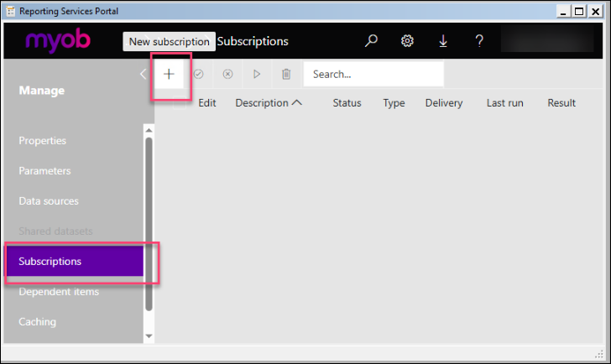
Task: Click the plus New subscription icon
Action: (x=169, y=74)
